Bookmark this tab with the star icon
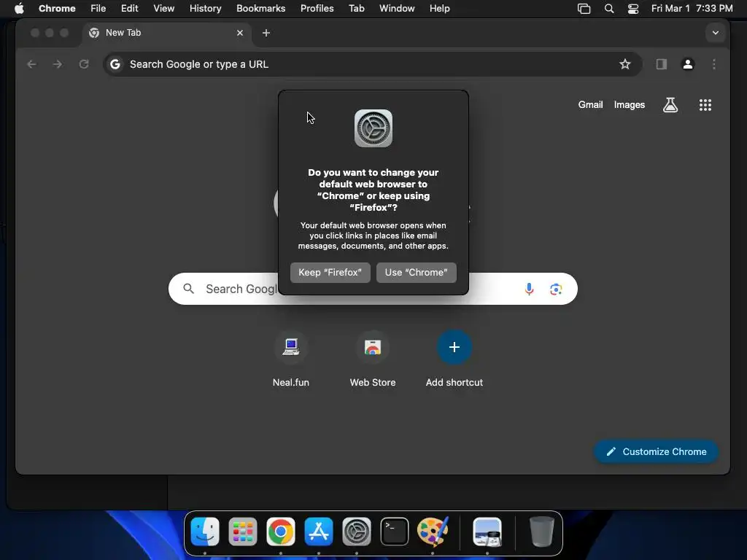Screen dimensions: 747x560 (x=625, y=64)
